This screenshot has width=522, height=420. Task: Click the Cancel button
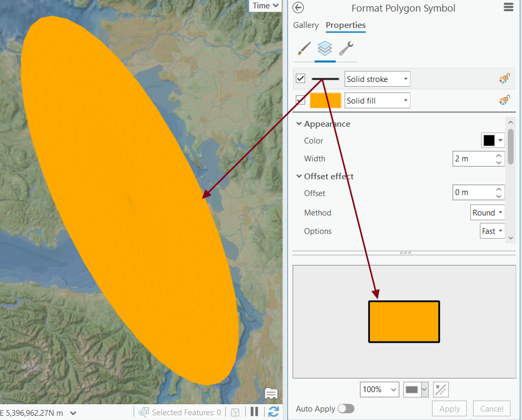(491, 408)
